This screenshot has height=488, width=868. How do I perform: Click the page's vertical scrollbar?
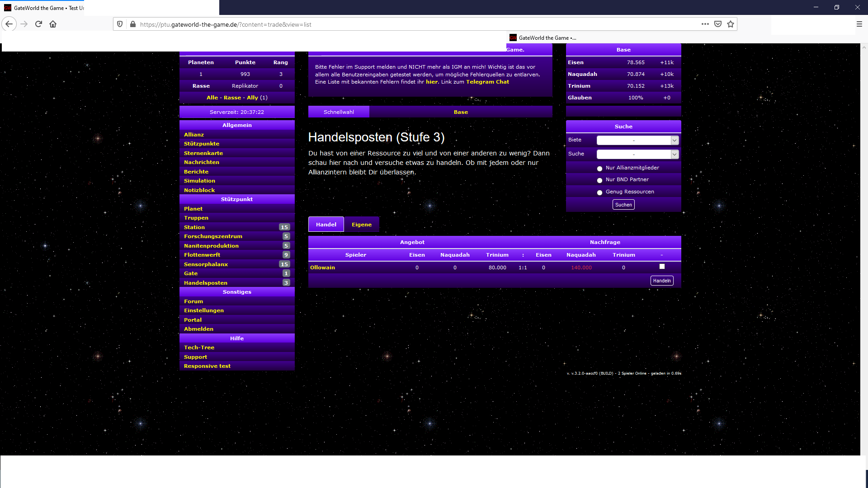click(863, 249)
